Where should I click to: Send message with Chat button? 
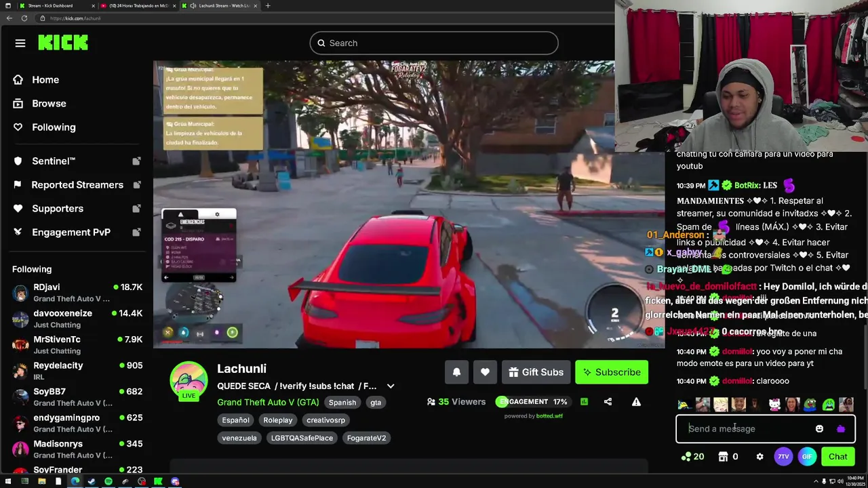click(837, 457)
